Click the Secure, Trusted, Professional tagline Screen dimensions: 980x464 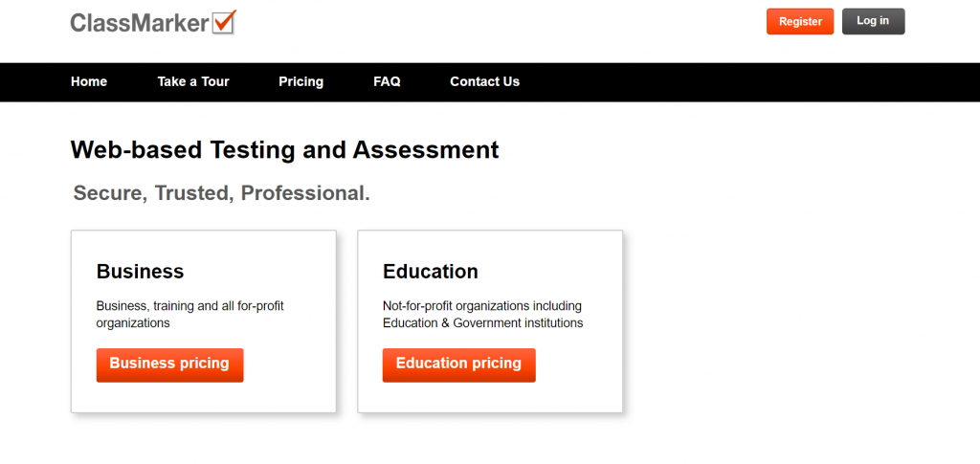221,193
